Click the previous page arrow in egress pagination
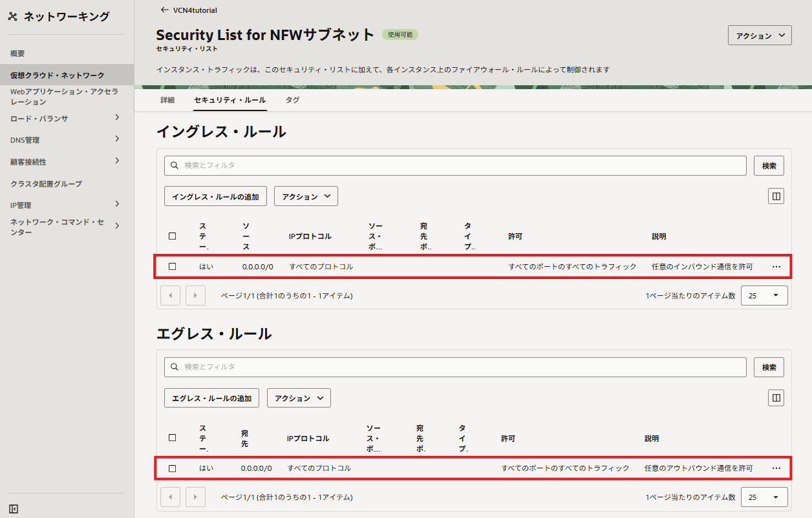This screenshot has width=812, height=518. [x=170, y=497]
